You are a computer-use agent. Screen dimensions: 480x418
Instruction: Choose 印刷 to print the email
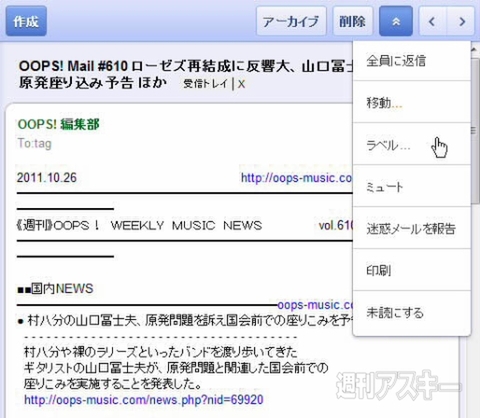click(x=411, y=270)
